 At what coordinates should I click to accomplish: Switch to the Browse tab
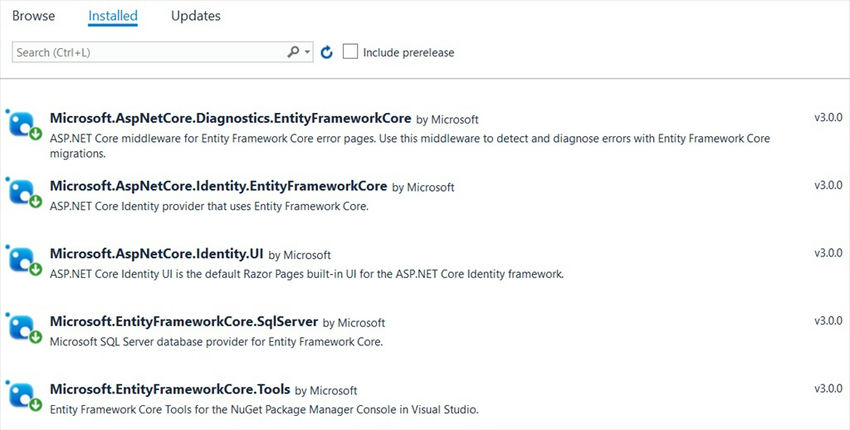coord(34,16)
